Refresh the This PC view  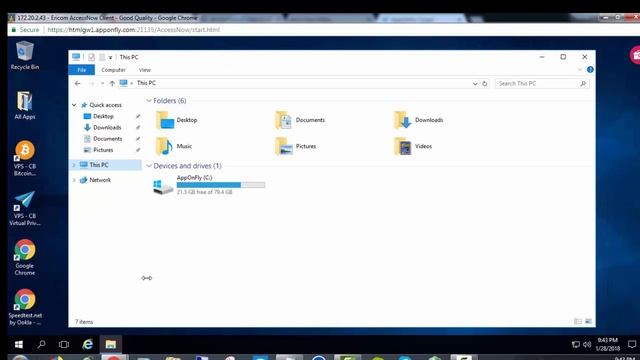point(484,84)
